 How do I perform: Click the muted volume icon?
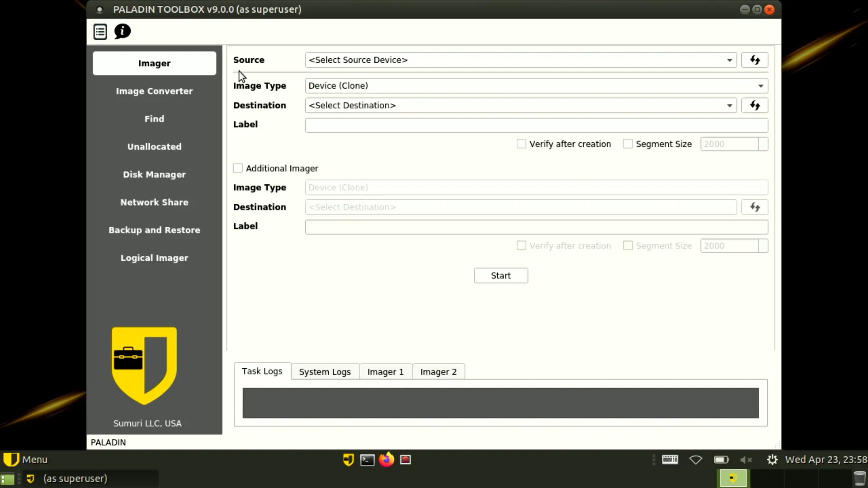[x=746, y=460]
